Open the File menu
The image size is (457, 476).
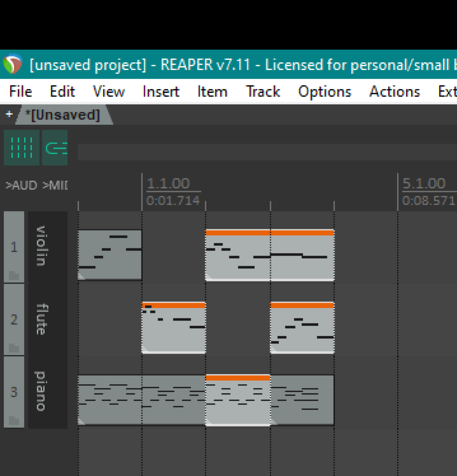[20, 92]
